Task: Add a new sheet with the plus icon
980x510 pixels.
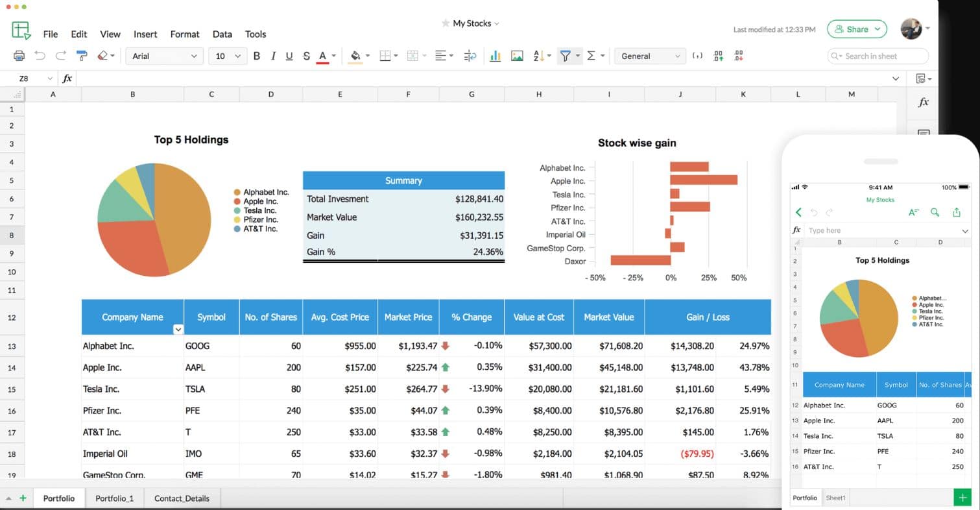Action: pos(23,498)
